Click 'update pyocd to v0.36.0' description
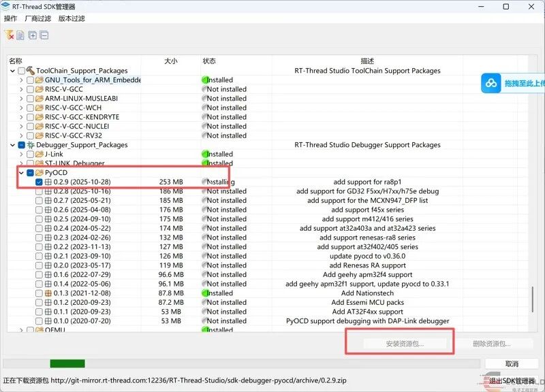 tap(367, 256)
